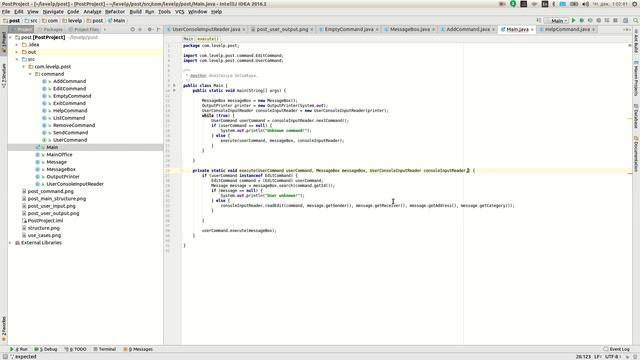This screenshot has height=360, width=640.
Task: Expand the out folder
Action: point(17,52)
